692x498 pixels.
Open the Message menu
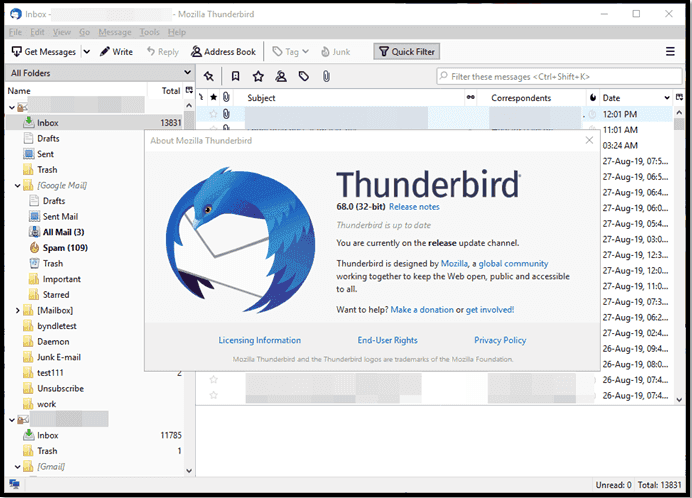click(115, 32)
